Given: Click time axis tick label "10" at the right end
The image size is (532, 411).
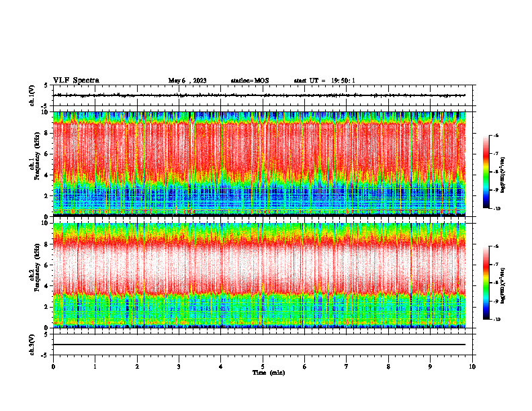Looking at the screenshot, I should pyautogui.click(x=472, y=367).
